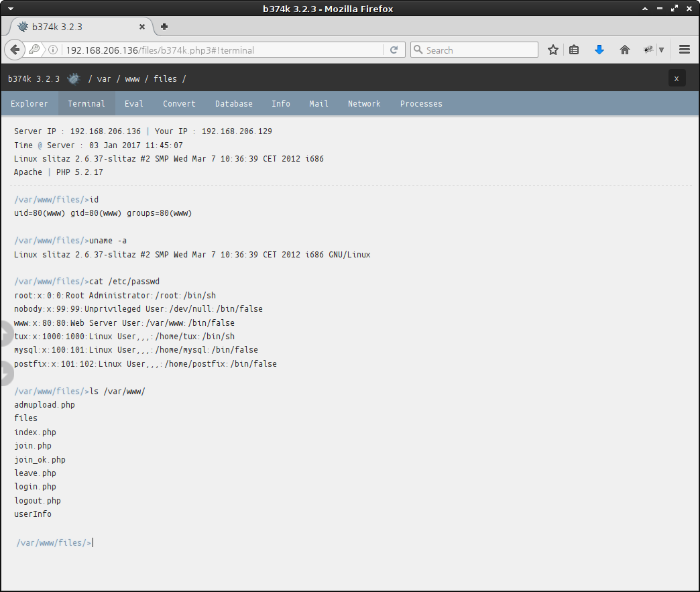The image size is (700, 592).
Task: Click the x button in the b374k header
Action: 677,78
